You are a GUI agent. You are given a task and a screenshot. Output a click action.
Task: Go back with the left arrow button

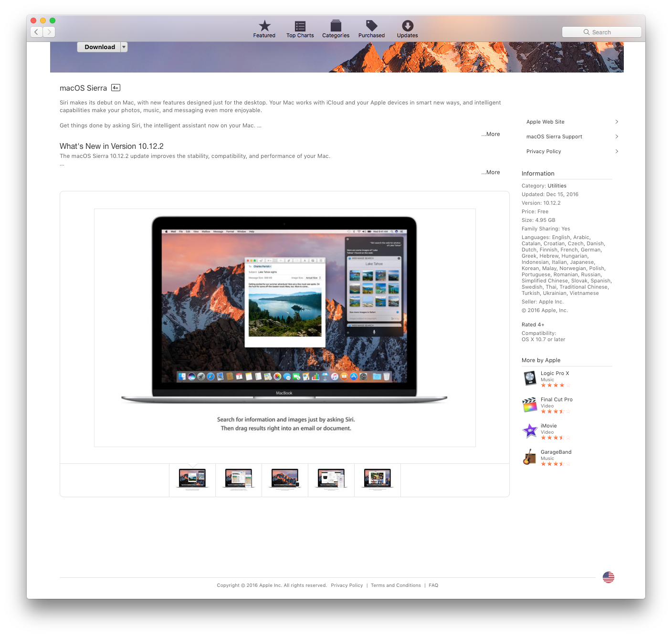(37, 32)
